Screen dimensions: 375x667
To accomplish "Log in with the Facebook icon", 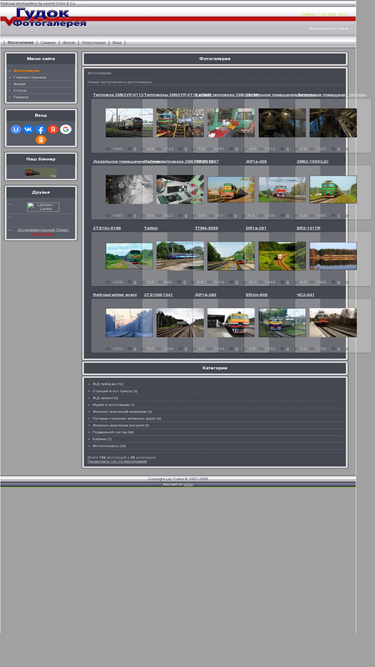I will point(41,130).
